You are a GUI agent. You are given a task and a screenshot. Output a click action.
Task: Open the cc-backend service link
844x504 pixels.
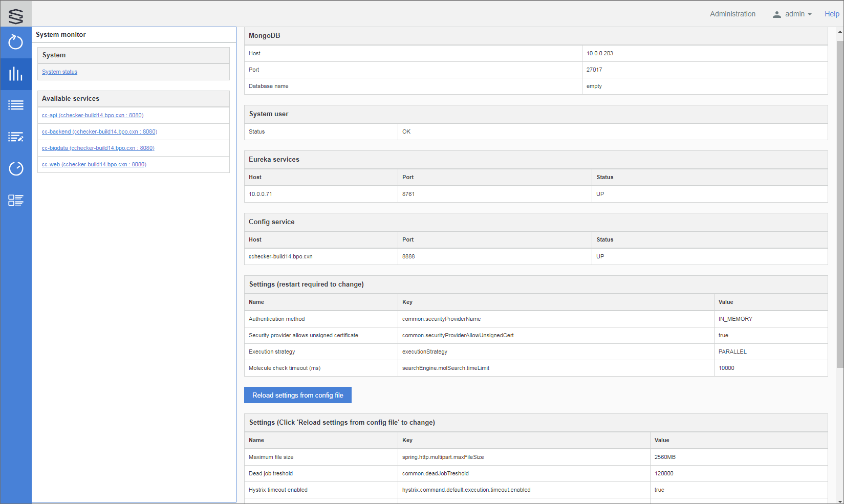click(99, 132)
